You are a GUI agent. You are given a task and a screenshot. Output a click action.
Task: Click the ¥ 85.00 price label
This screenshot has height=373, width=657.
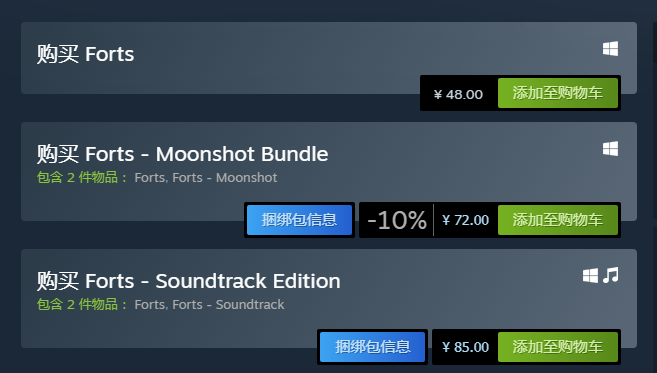[x=466, y=347]
